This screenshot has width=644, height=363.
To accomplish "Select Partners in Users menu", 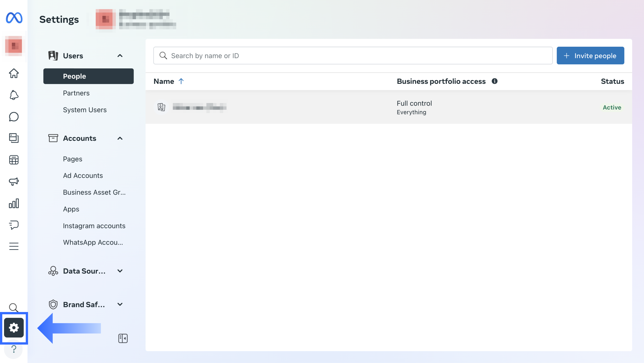I will [x=76, y=93].
